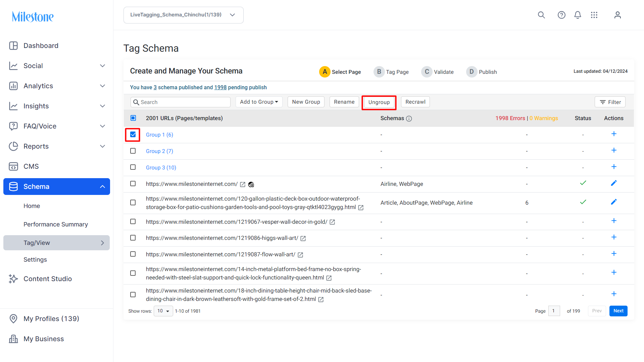644x362 pixels.
Task: Add schema to vesper-wall-decor row
Action: pyautogui.click(x=614, y=221)
